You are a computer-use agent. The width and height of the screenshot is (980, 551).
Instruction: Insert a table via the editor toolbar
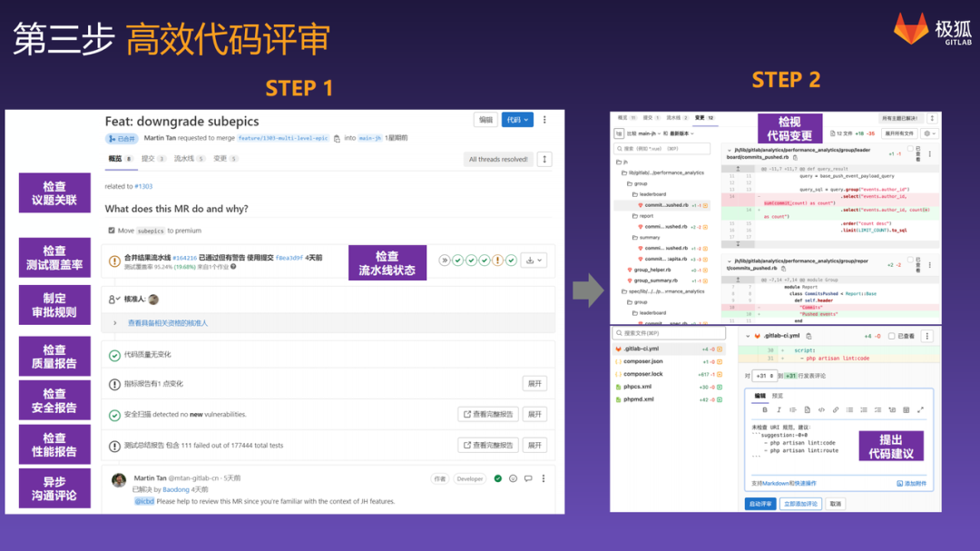tap(906, 410)
